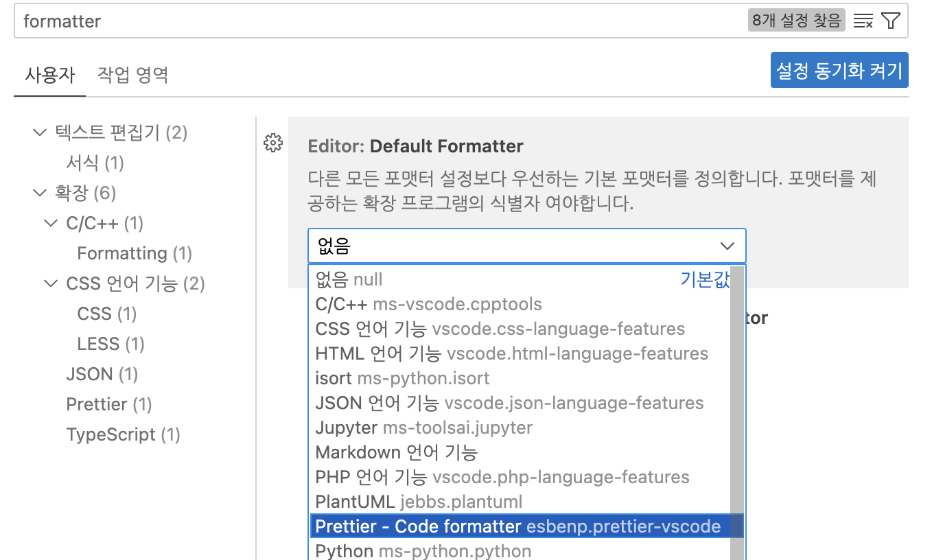Click the 설정 동기화 켜기 button
932x560 pixels.
839,70
